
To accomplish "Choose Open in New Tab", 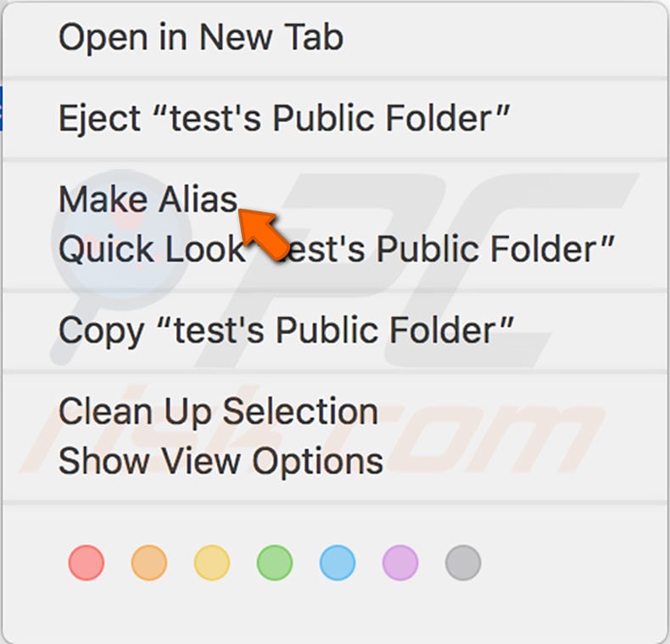I will [201, 37].
